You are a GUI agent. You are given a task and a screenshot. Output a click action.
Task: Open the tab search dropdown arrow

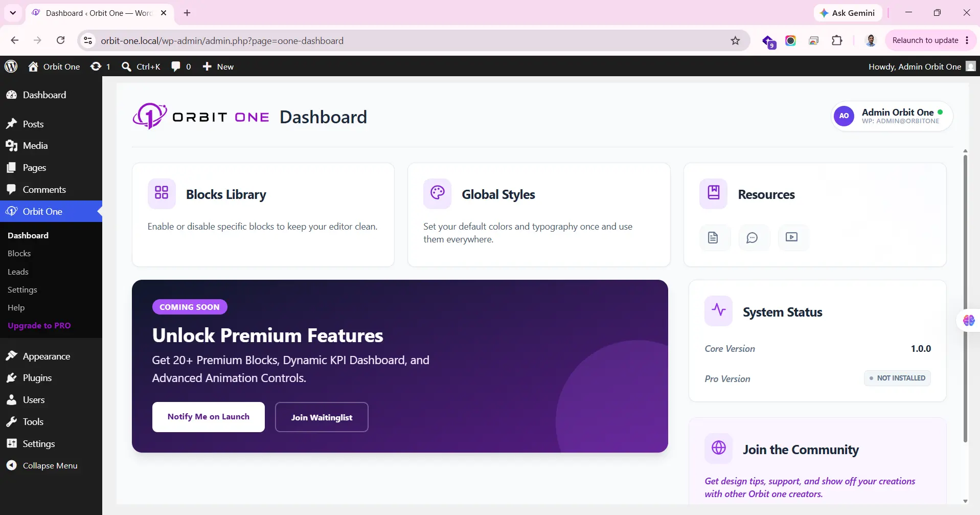click(x=13, y=13)
